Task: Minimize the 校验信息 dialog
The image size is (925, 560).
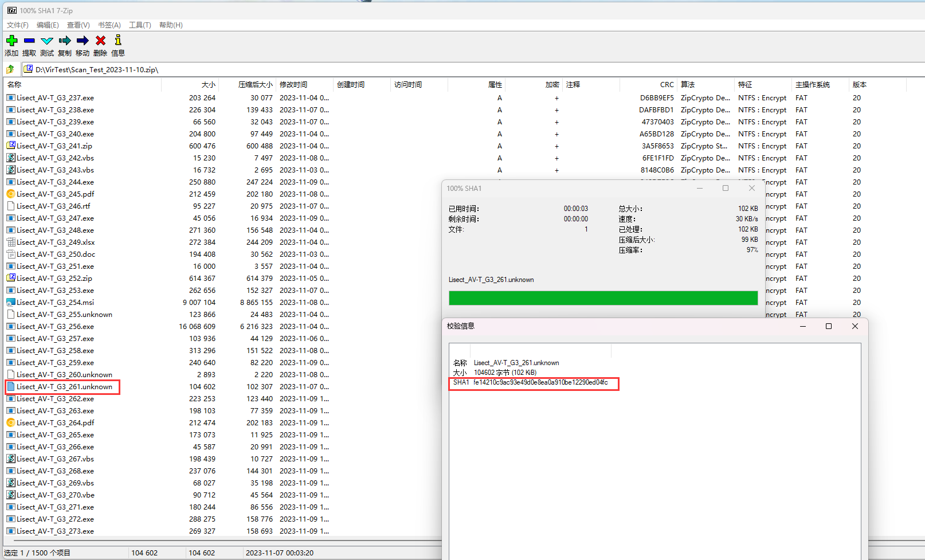Action: point(803,326)
